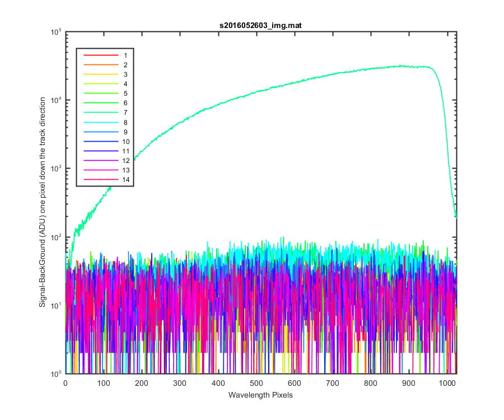Click y-axis tick label 10^3

pos(56,169)
